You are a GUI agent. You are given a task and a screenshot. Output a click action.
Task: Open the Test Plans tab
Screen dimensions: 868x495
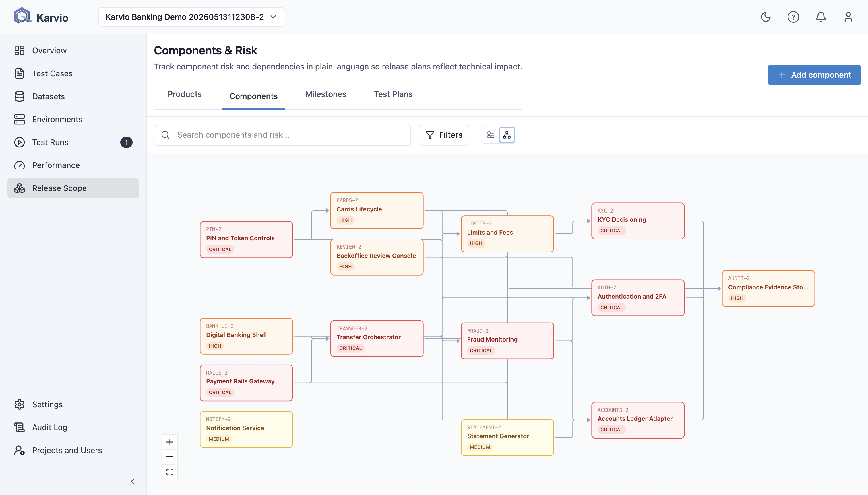[x=393, y=94]
